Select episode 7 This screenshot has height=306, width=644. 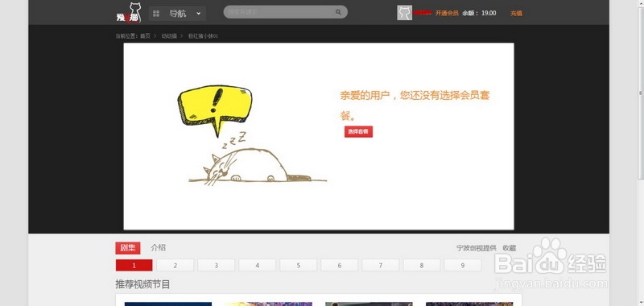[x=380, y=266]
